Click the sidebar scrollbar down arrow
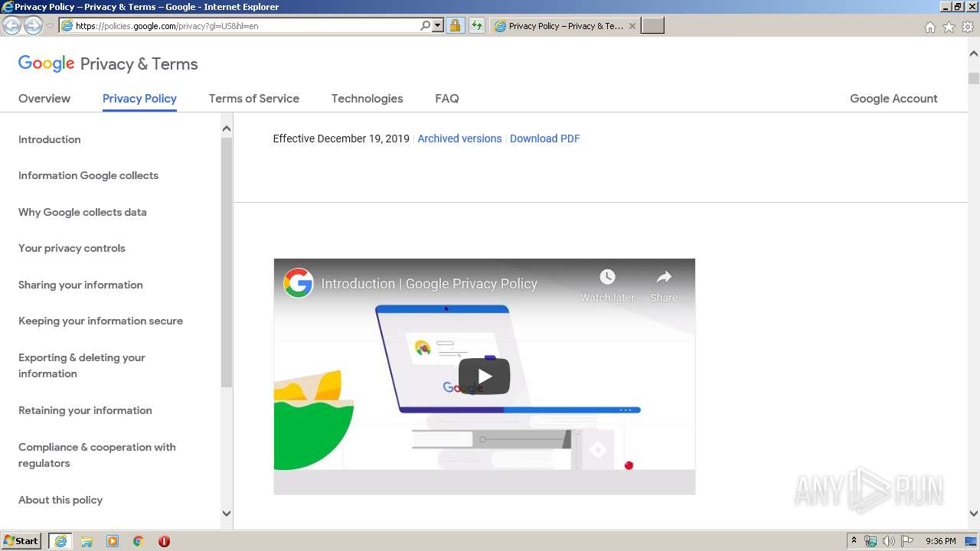Viewport: 980px width, 551px height. click(x=227, y=514)
